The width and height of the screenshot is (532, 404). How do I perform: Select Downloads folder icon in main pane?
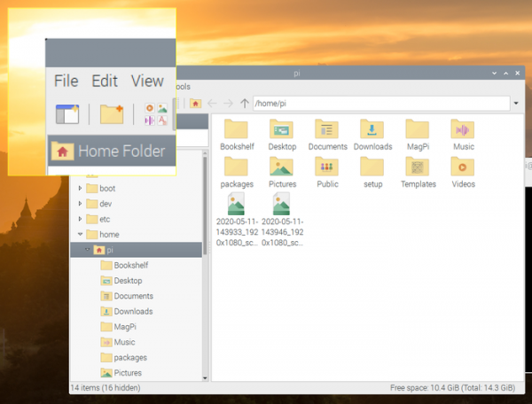tap(372, 129)
